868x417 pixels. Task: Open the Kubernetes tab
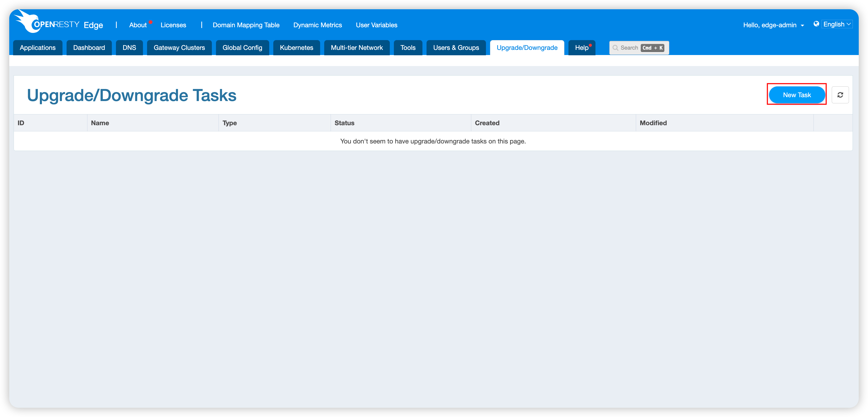296,48
